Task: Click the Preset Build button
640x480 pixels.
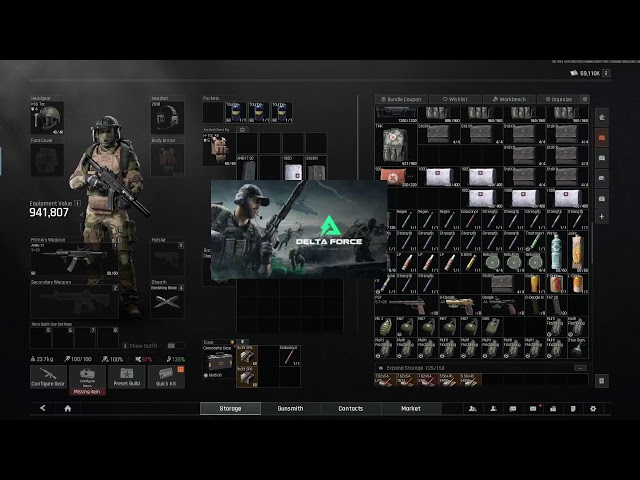Action: (x=127, y=377)
